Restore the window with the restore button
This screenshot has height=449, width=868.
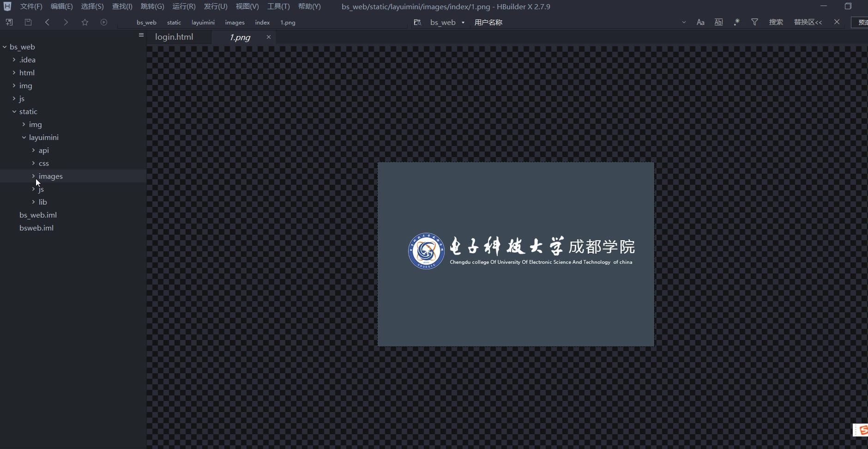[x=848, y=6]
